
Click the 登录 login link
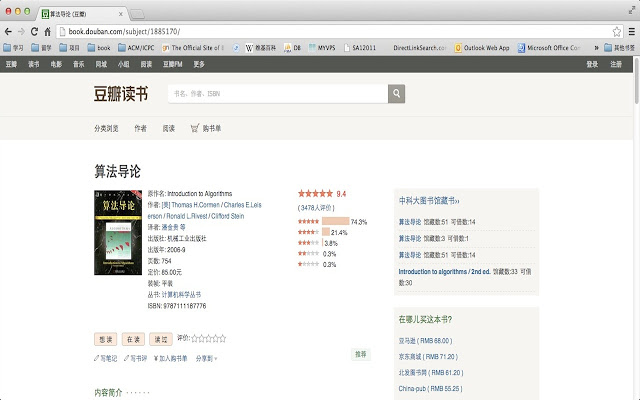coord(592,64)
